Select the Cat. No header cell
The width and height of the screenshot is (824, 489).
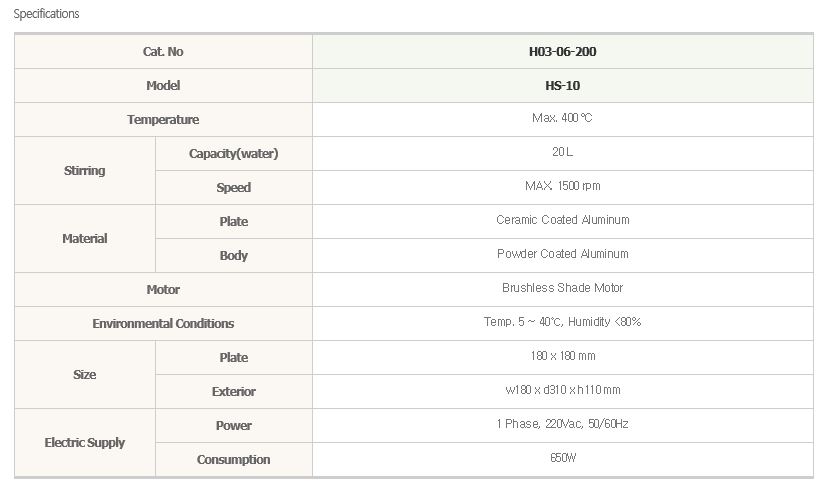[x=163, y=52]
